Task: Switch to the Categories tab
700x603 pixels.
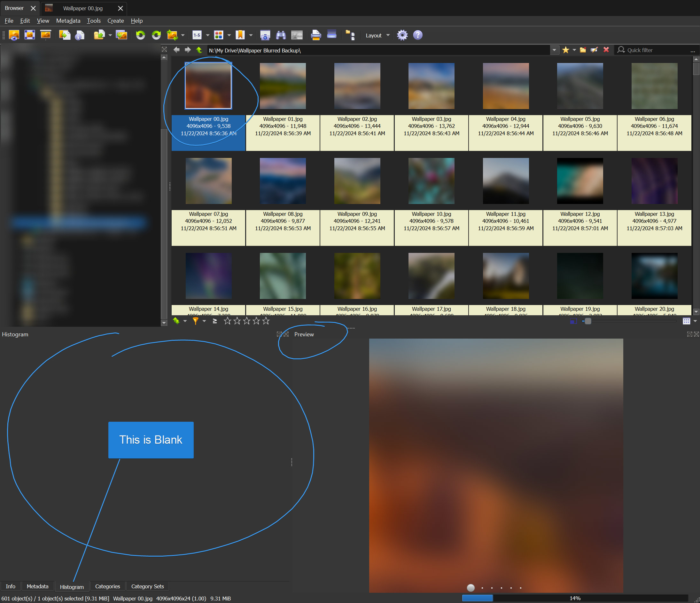Action: coord(107,586)
